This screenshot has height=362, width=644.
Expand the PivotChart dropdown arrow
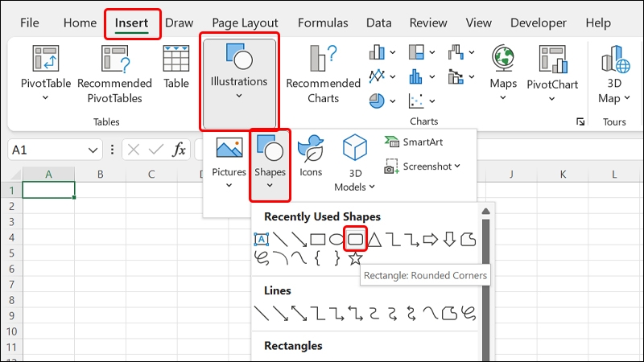pyautogui.click(x=552, y=99)
